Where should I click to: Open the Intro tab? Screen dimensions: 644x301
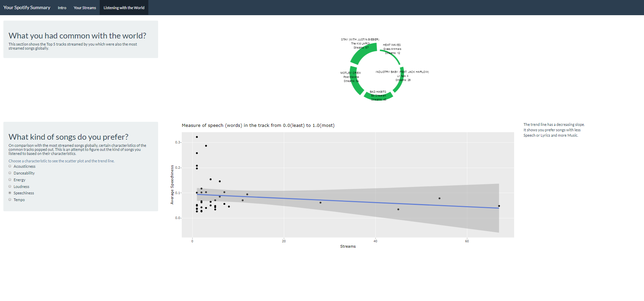(x=62, y=8)
